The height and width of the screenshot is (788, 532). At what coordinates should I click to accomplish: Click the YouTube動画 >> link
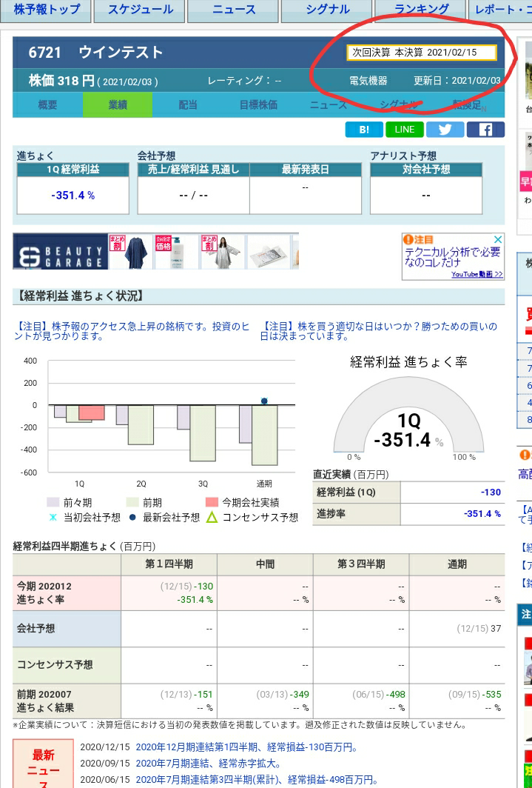(477, 274)
